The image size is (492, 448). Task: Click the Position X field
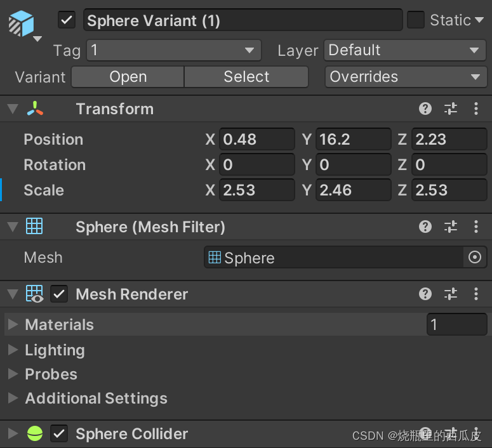click(257, 140)
